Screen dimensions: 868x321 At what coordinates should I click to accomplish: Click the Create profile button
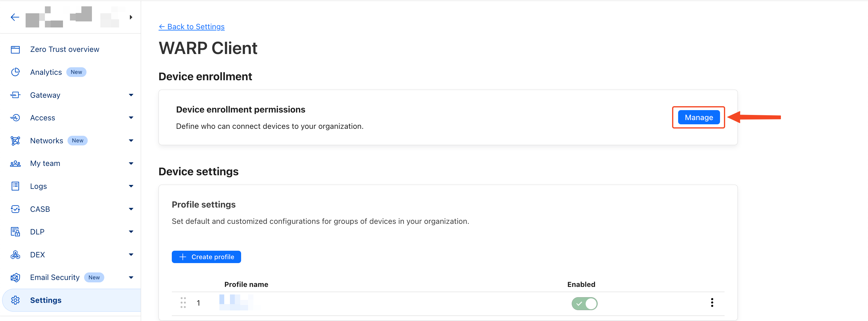tap(206, 257)
